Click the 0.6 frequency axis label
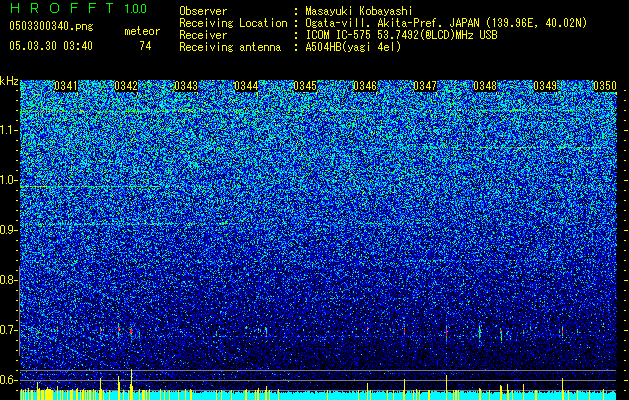This screenshot has height=400, width=629. pyautogui.click(x=8, y=380)
